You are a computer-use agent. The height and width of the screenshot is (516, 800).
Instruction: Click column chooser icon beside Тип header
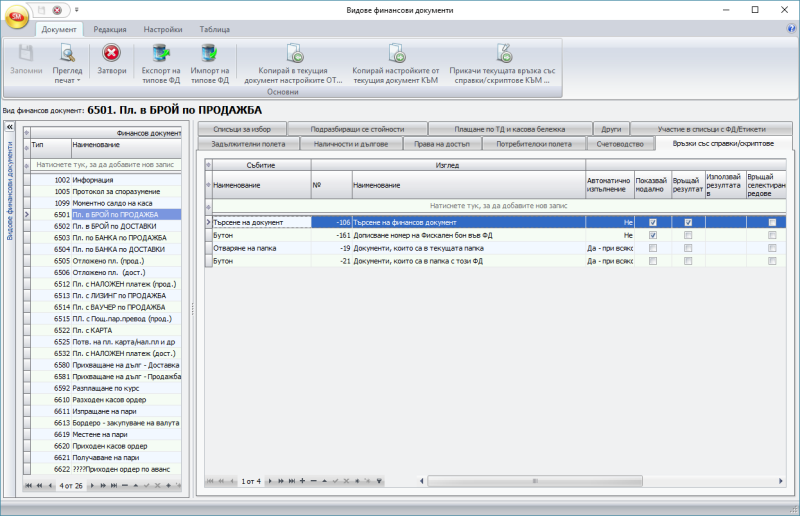click(27, 148)
